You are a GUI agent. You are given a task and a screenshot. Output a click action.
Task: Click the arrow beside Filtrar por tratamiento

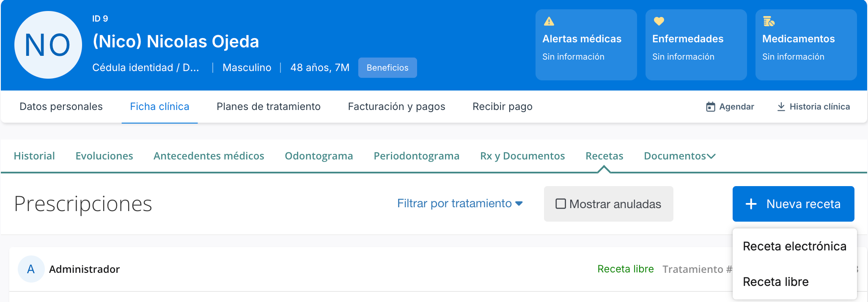(519, 204)
